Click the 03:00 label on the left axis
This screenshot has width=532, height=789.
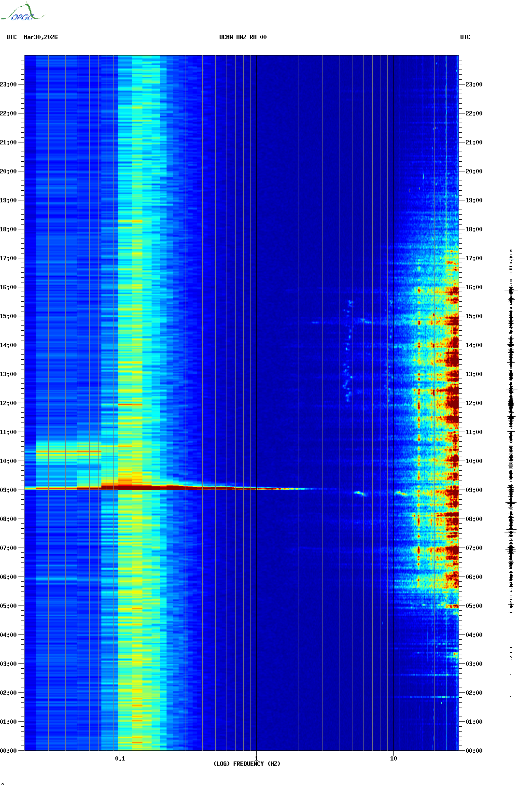coord(8,664)
